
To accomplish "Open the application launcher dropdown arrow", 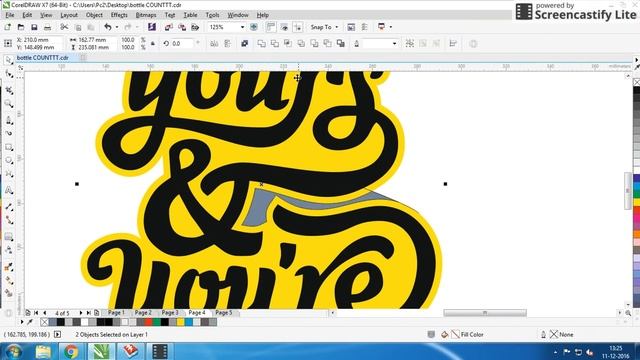I will 391,27.
